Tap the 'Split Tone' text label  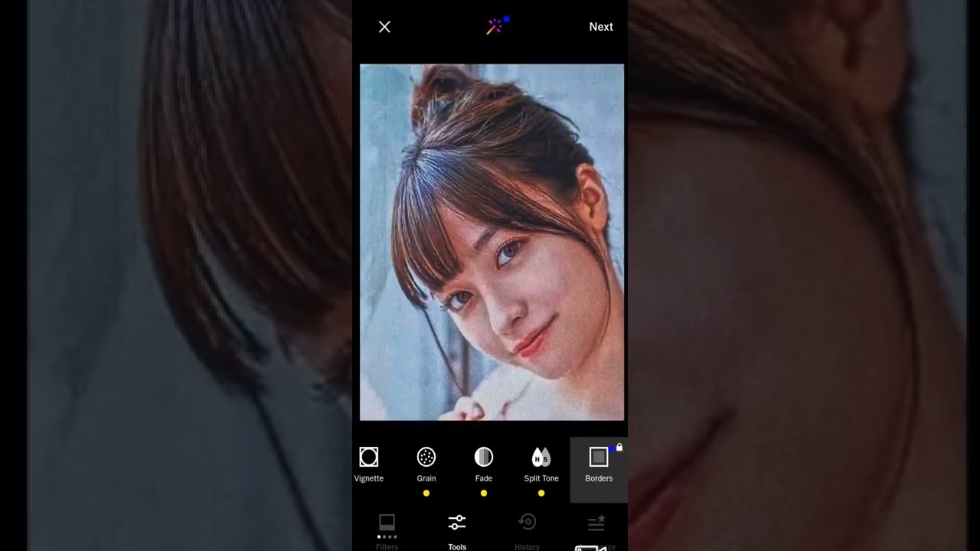tap(541, 478)
